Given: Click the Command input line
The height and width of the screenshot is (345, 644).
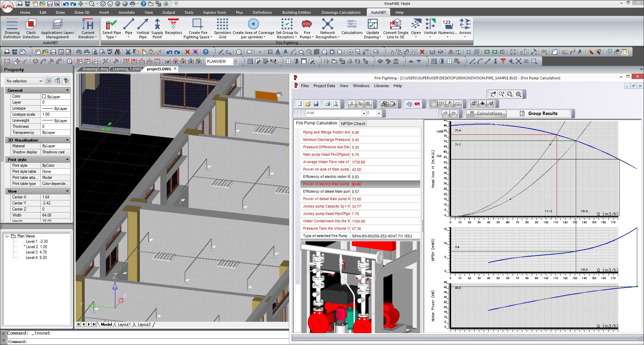Looking at the screenshot, I should tap(148, 342).
